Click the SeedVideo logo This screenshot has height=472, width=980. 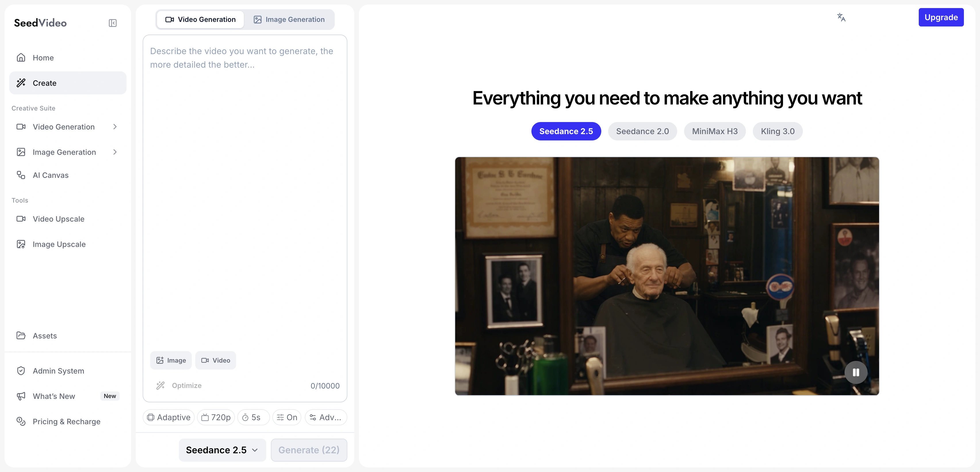pyautogui.click(x=40, y=23)
